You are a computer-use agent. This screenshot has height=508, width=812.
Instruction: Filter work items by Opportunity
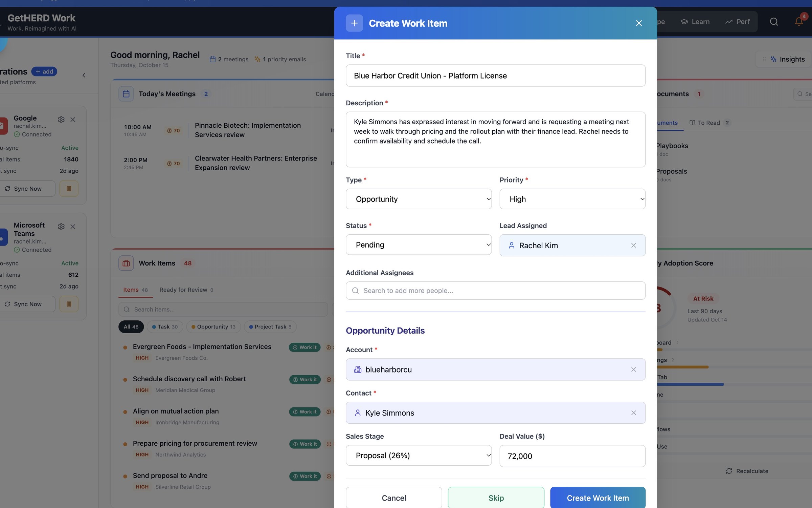tap(213, 327)
